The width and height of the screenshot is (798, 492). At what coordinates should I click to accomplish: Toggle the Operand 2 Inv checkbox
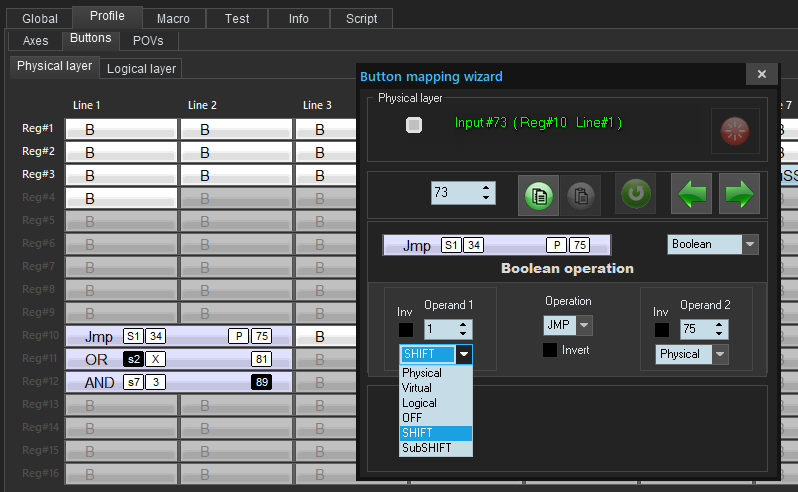[x=662, y=330]
